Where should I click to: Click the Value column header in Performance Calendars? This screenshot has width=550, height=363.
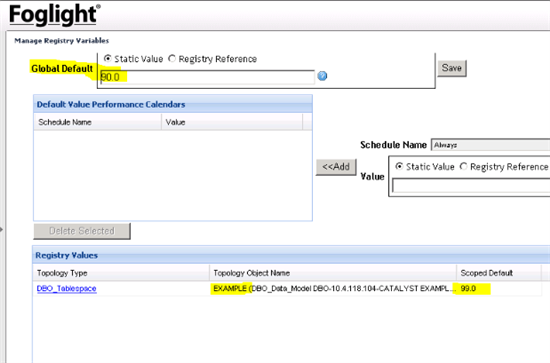(x=232, y=122)
